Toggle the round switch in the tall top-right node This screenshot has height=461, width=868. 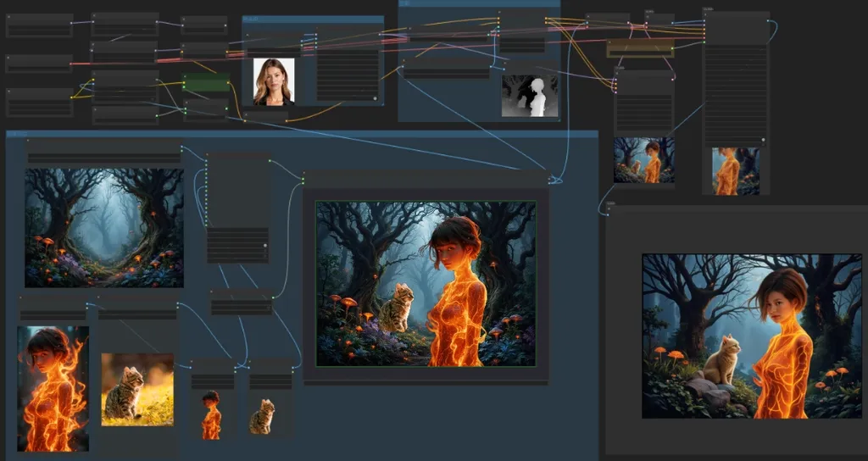tap(763, 140)
